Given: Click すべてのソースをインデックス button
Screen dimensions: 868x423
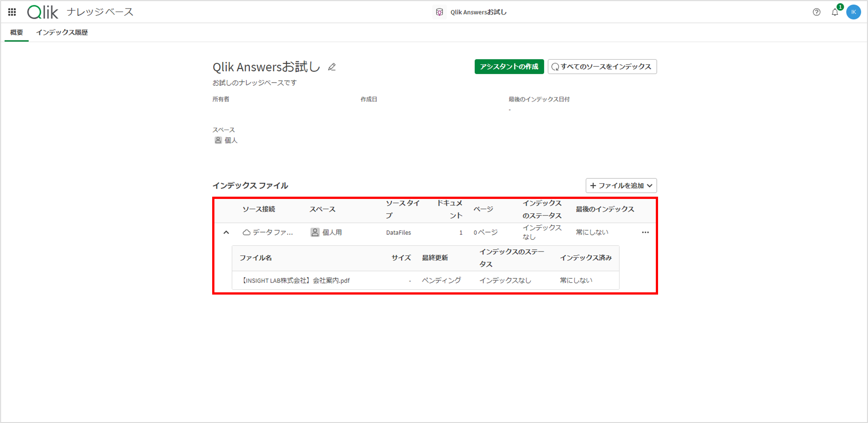Looking at the screenshot, I should tap(602, 66).
